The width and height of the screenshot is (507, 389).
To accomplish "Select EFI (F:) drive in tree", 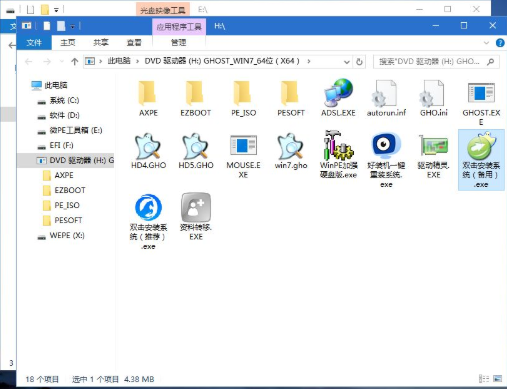I will [61, 145].
